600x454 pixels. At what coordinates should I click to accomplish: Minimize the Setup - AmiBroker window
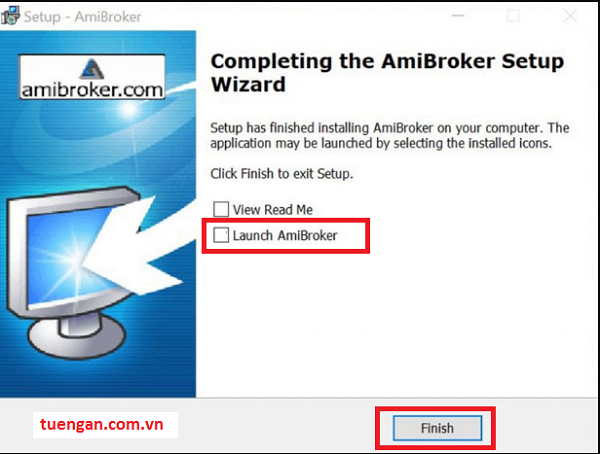[x=458, y=16]
